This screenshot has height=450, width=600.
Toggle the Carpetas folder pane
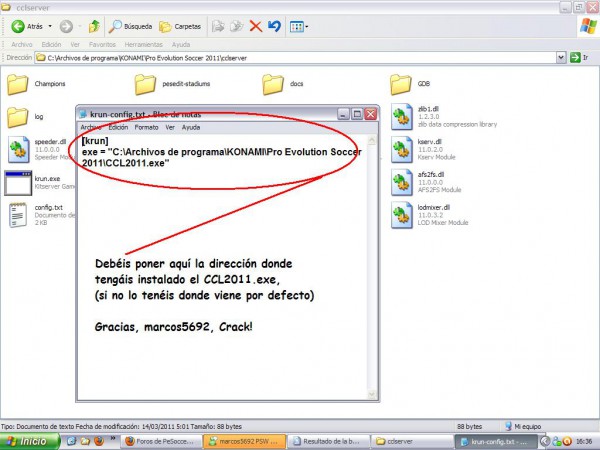180,26
